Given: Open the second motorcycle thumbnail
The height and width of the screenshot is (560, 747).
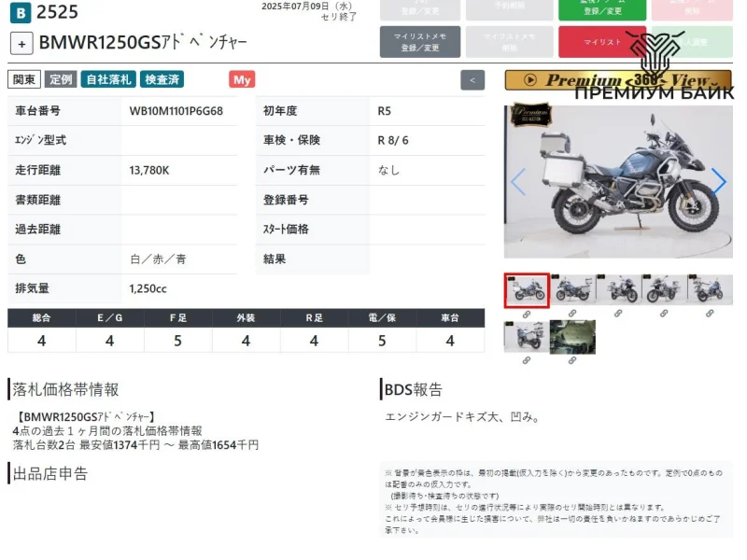Looking at the screenshot, I should (x=572, y=289).
